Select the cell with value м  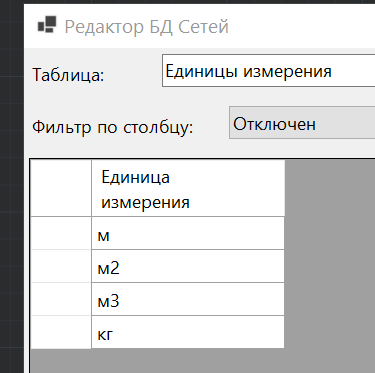click(188, 233)
